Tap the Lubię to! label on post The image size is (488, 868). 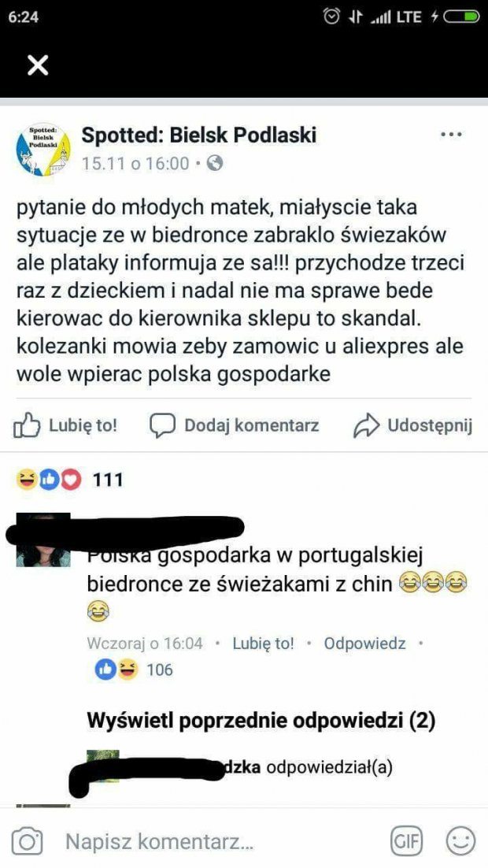pos(83,425)
